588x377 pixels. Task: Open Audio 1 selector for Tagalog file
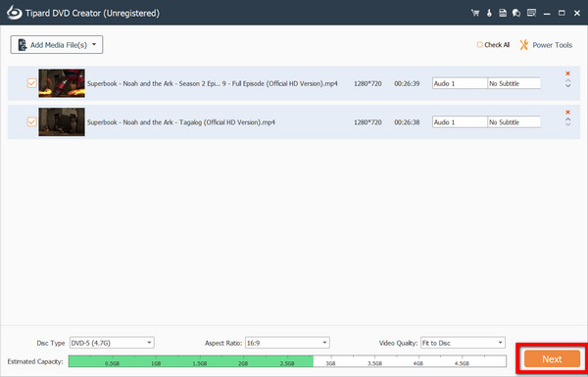click(460, 122)
